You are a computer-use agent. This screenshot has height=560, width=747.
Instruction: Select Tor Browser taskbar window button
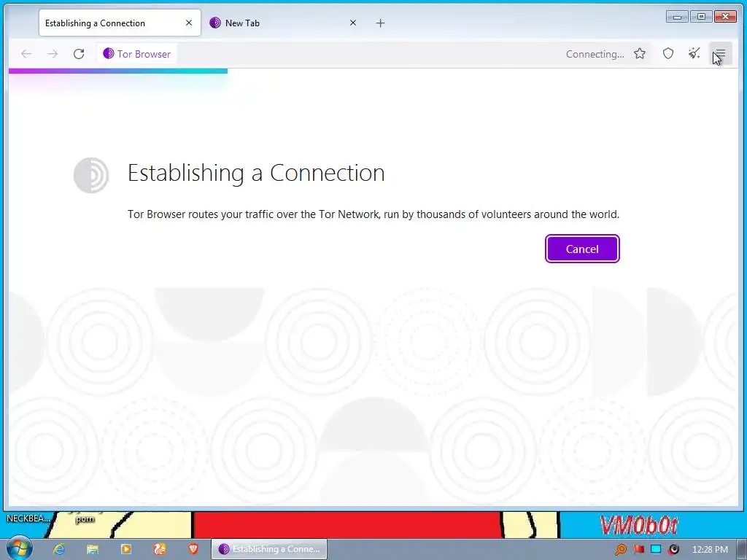click(x=269, y=549)
